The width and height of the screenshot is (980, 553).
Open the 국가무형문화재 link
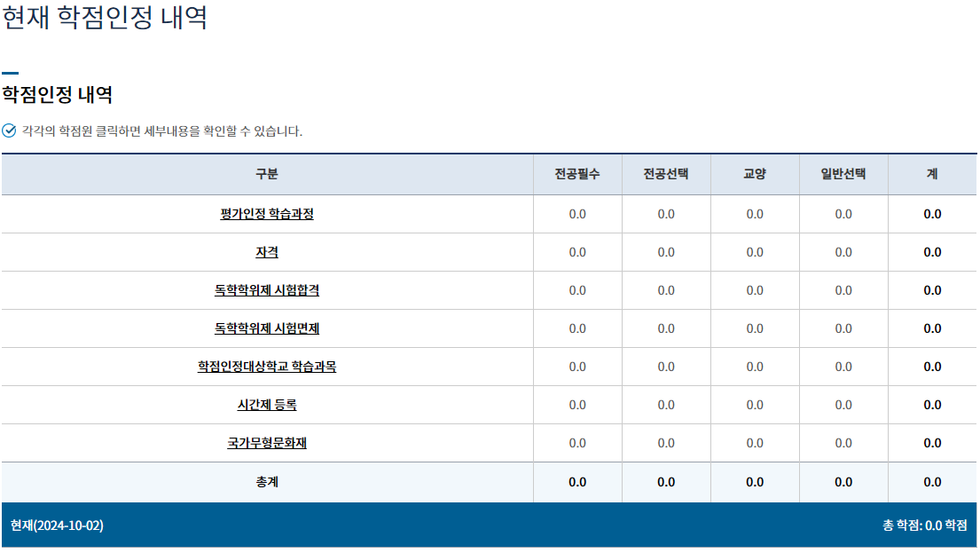pyautogui.click(x=267, y=443)
